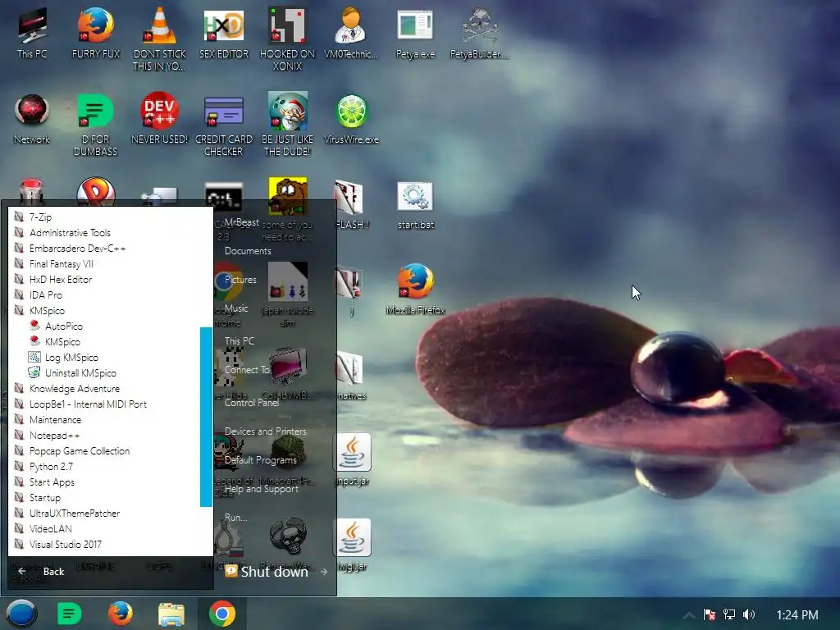Viewport: 840px width, 630px height.
Task: Click the network tray icon
Action: pyautogui.click(x=729, y=614)
